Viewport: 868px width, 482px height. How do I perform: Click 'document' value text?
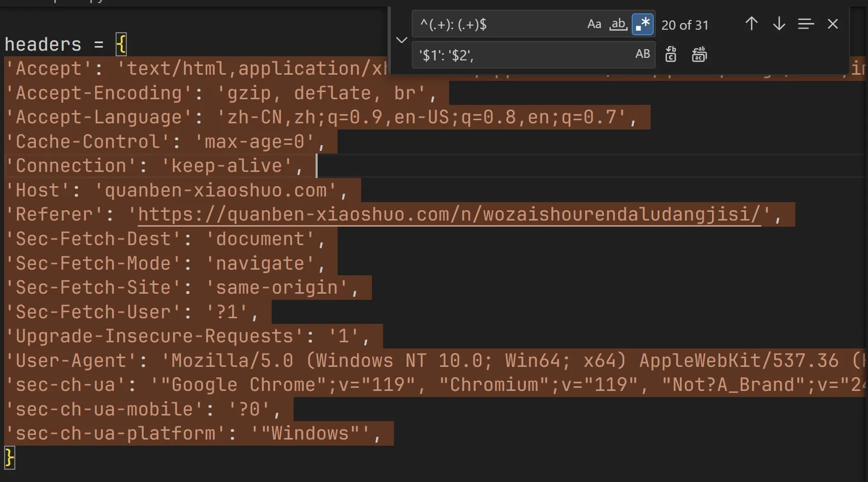tap(260, 239)
